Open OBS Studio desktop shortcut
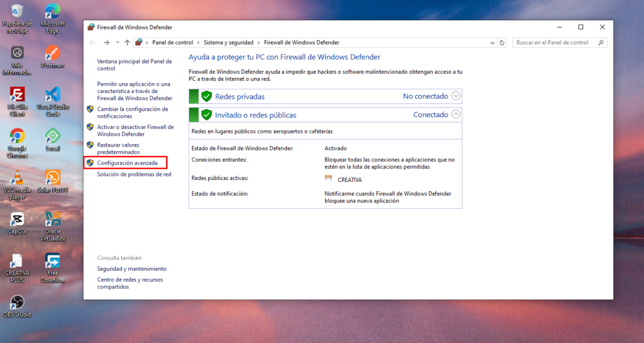This screenshot has width=644, height=343. click(x=17, y=306)
